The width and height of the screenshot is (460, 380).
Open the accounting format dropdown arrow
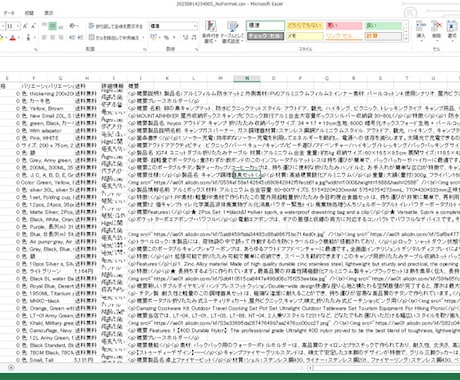tap(159, 38)
